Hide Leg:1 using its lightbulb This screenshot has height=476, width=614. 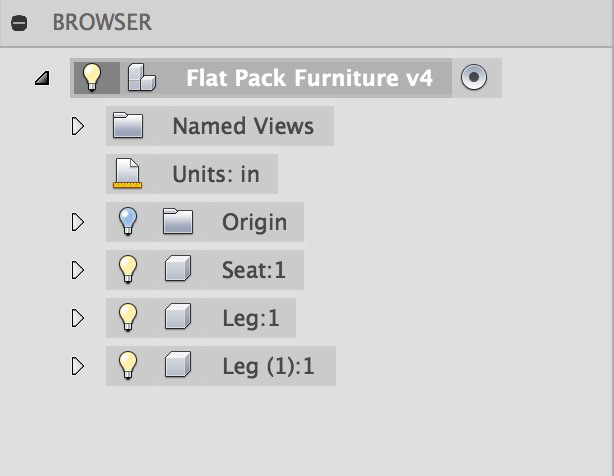(128, 317)
